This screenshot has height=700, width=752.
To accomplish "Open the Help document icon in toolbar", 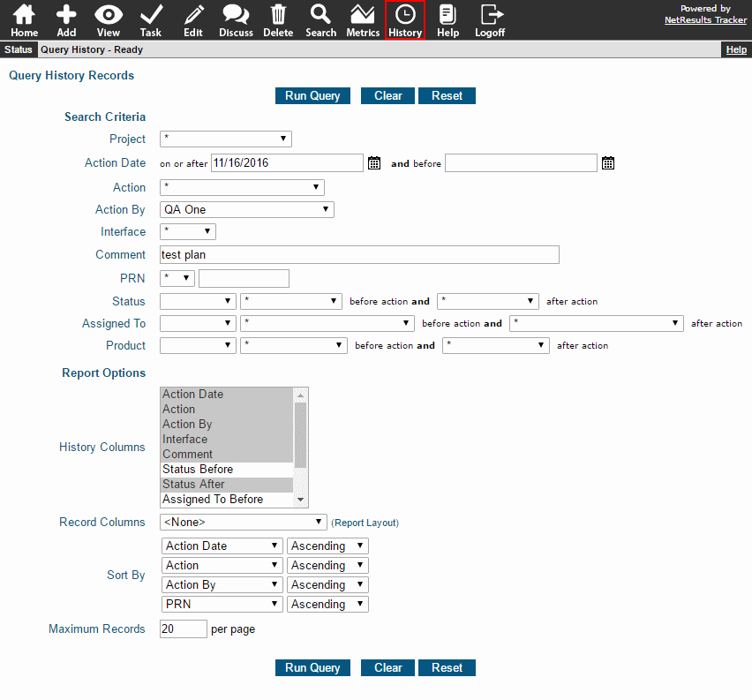I will pos(447,20).
